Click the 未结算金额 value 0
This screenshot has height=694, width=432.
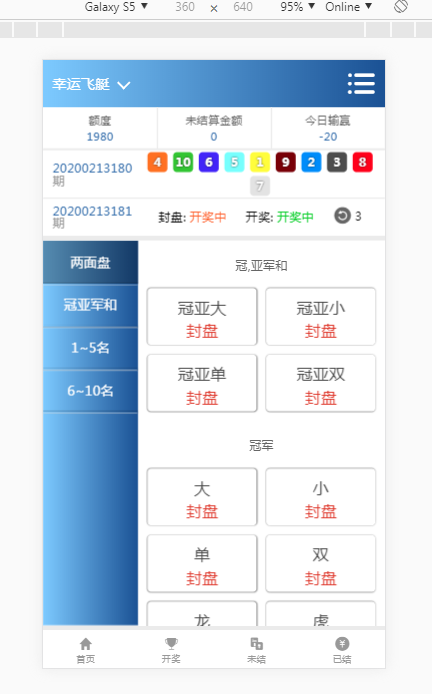[x=214, y=137]
